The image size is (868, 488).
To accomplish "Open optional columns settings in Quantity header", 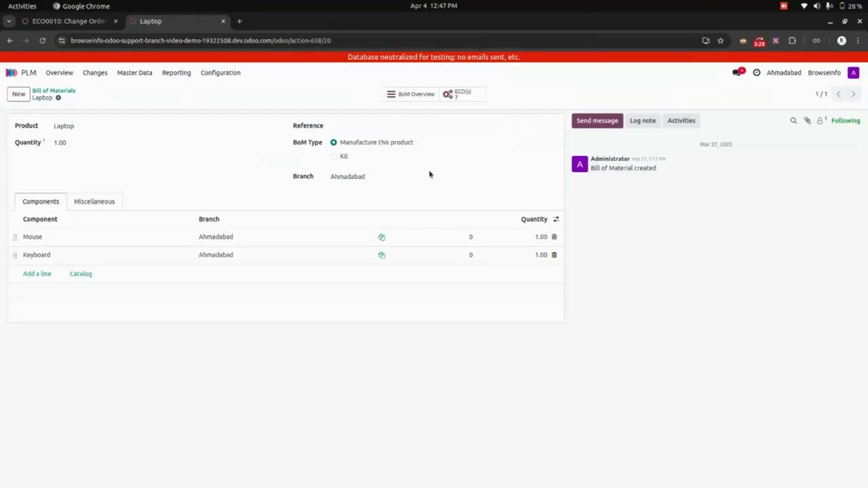I will [x=556, y=219].
